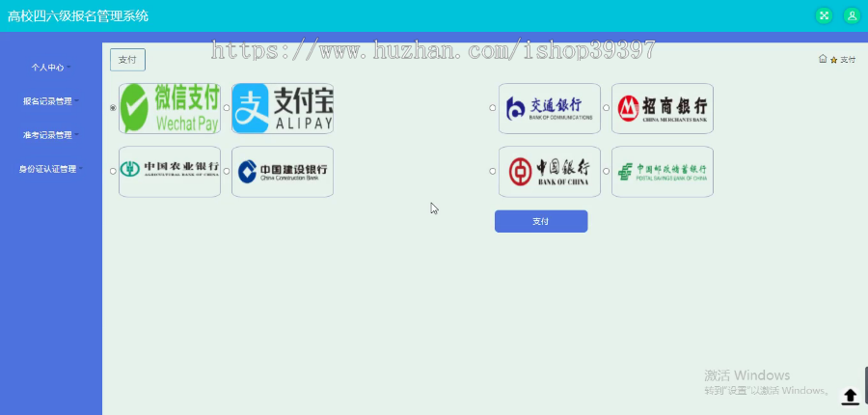Click the back-to-top arrow icon
The image size is (868, 415).
coord(850,396)
